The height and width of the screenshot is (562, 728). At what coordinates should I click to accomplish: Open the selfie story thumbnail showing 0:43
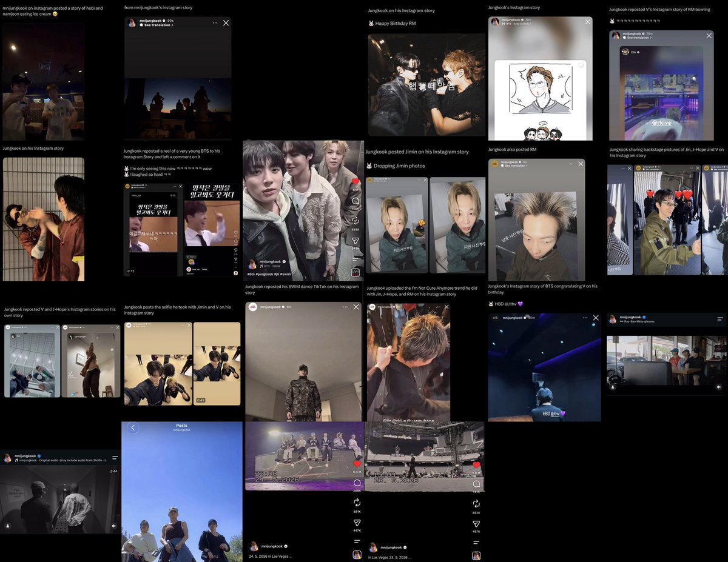217,364
